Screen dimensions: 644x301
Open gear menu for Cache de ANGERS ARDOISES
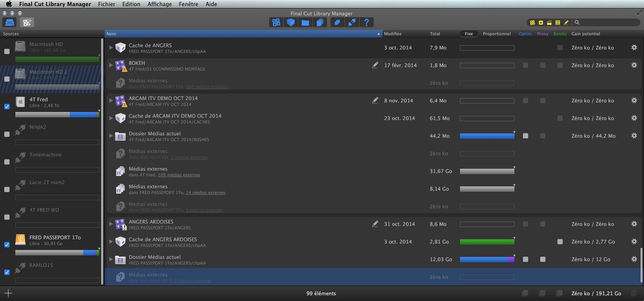point(634,242)
